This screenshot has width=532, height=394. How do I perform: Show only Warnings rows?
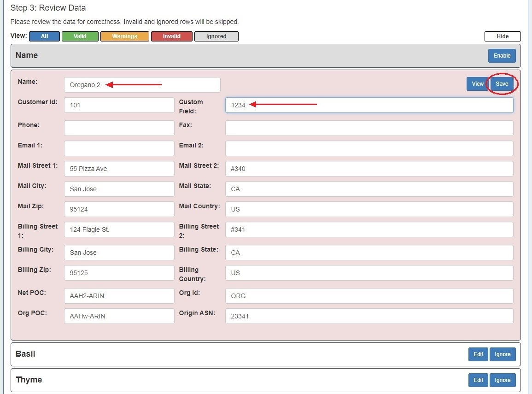click(x=124, y=36)
